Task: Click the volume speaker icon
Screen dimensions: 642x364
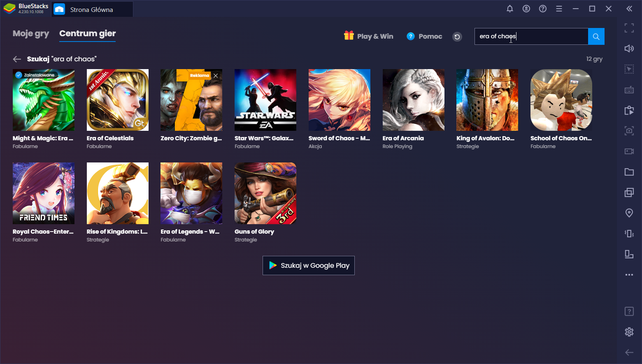Action: tap(629, 49)
